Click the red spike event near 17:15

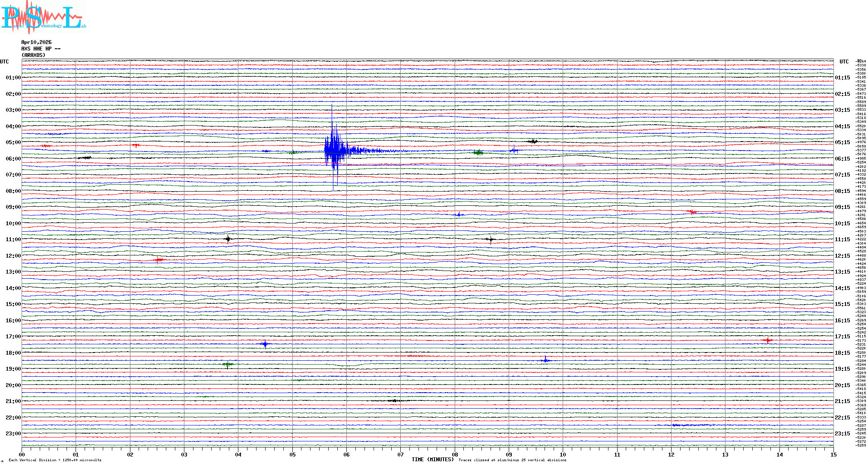click(768, 340)
